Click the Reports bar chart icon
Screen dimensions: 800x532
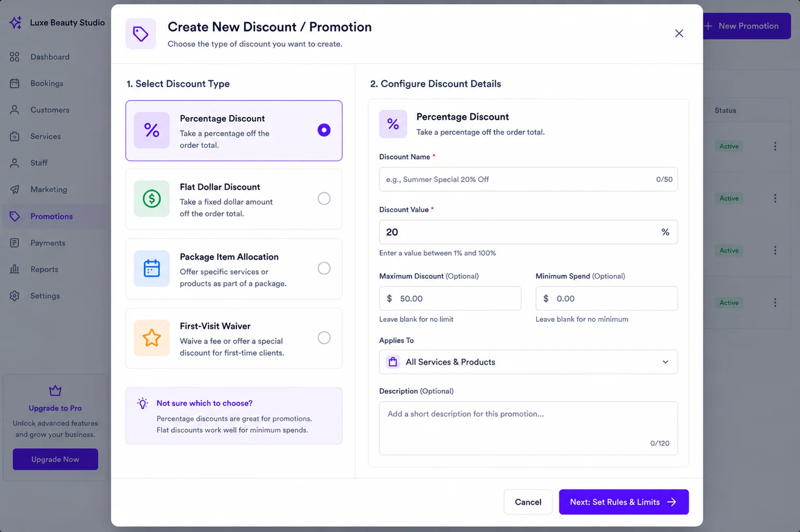coord(15,269)
